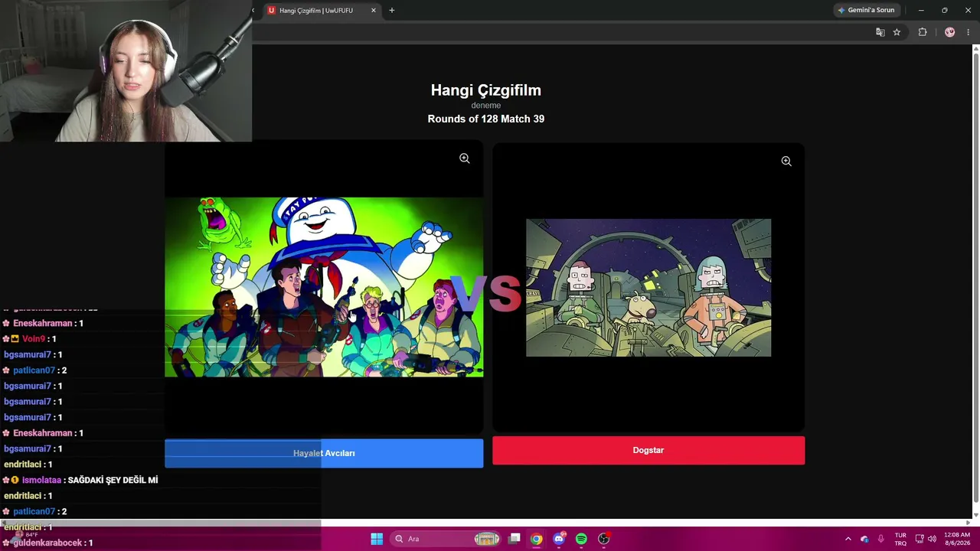Screen dimensions: 980x551
Task: Open Task View on the taskbar
Action: click(514, 539)
